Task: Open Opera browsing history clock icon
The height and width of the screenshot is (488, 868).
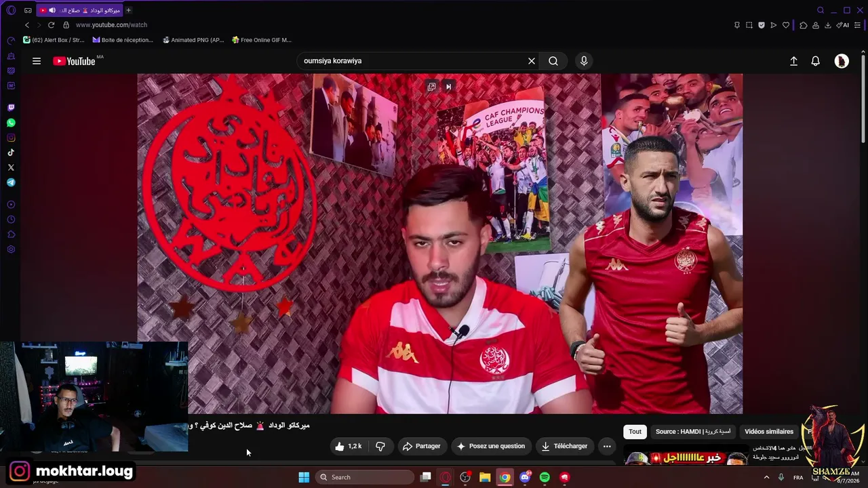Action: pyautogui.click(x=11, y=220)
